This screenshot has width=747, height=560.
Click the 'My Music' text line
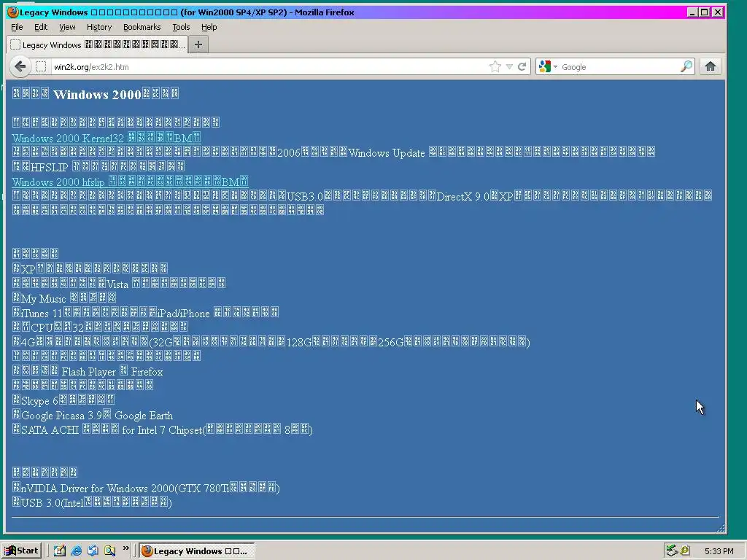pyautogui.click(x=64, y=298)
